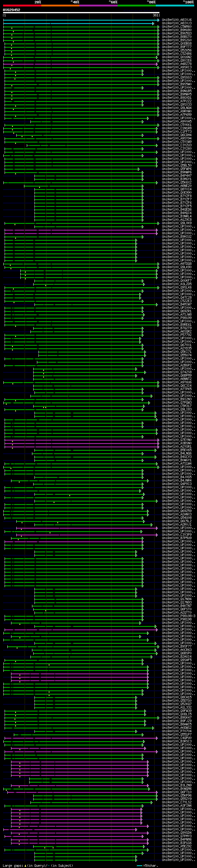Click the purple ~60% identity legend bar

pos(98,6)
